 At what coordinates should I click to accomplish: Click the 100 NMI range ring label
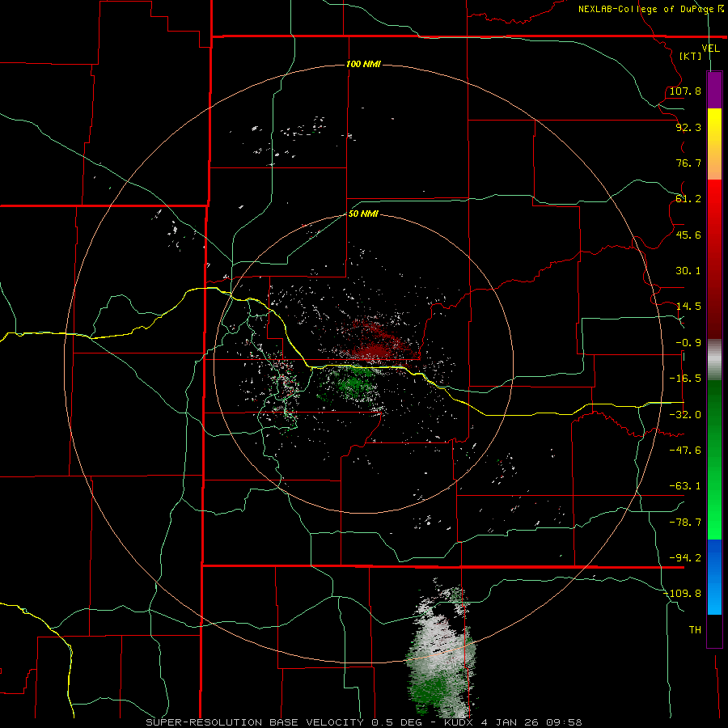363,64
